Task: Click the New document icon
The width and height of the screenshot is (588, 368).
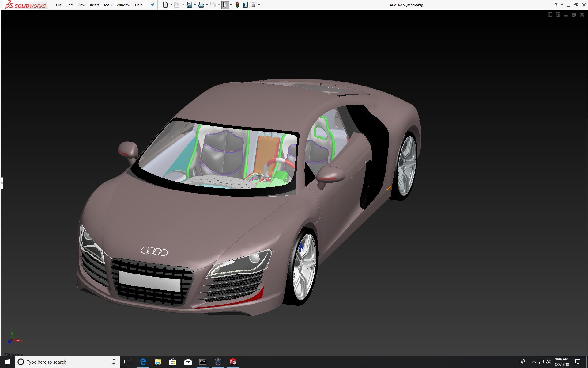Action: [165, 5]
